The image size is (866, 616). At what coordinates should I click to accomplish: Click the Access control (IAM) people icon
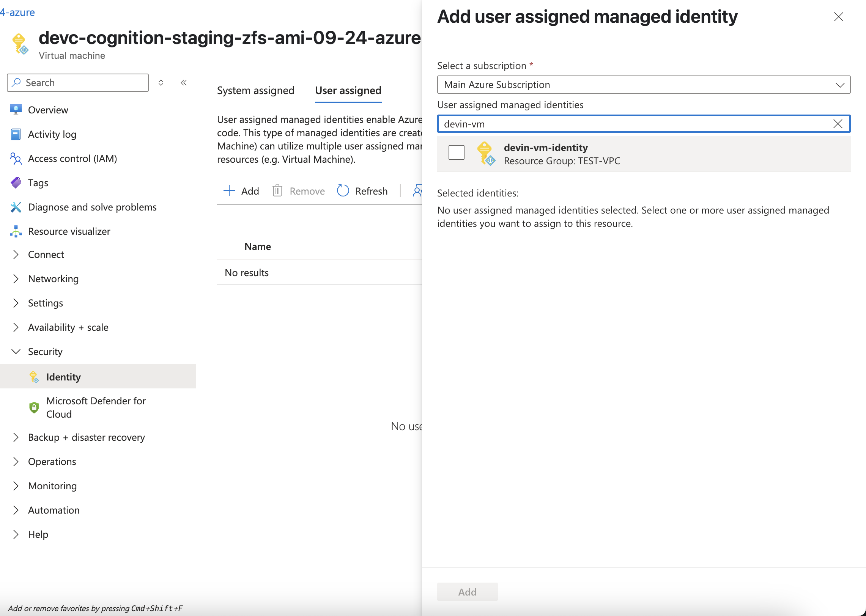[x=16, y=159]
